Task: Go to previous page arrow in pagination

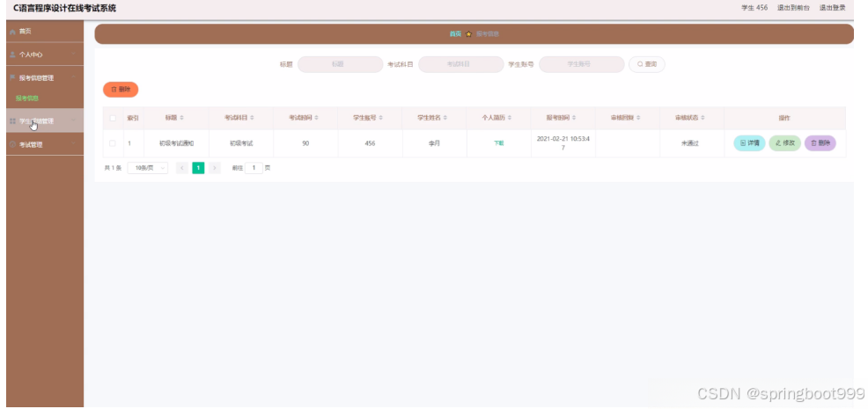Action: click(x=181, y=168)
